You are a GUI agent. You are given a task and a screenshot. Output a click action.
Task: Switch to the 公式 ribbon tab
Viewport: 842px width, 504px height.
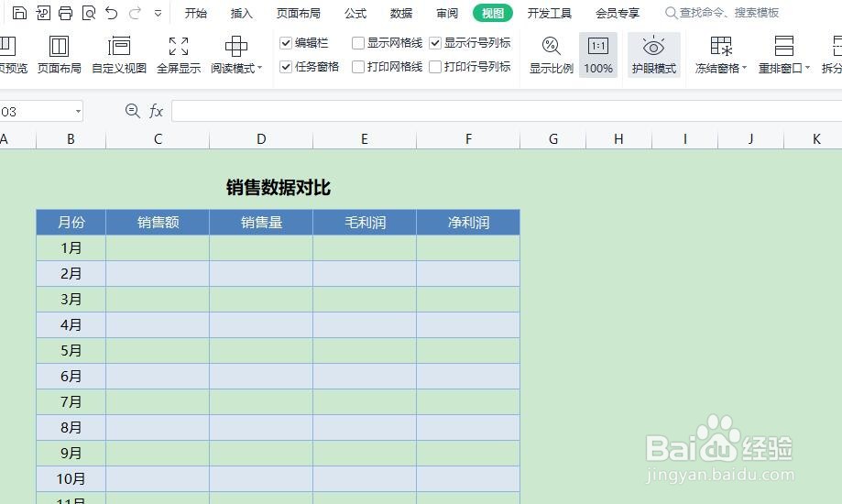tap(355, 13)
